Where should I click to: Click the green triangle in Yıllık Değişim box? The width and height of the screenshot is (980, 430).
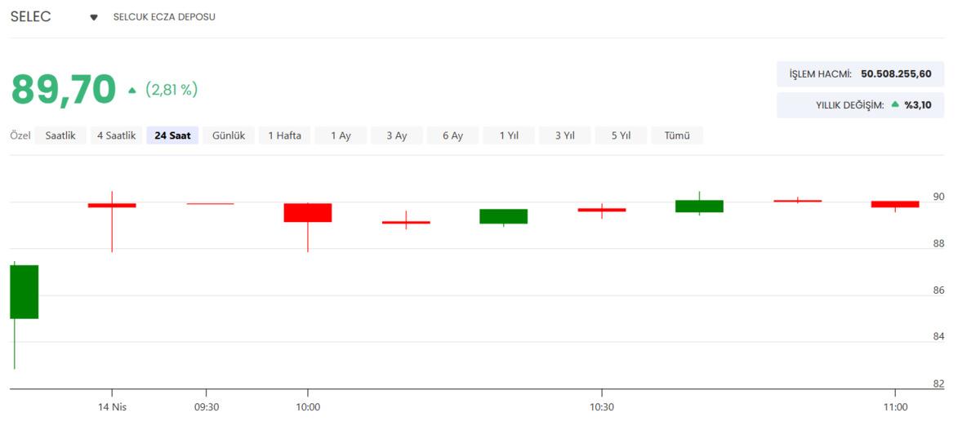click(x=894, y=104)
